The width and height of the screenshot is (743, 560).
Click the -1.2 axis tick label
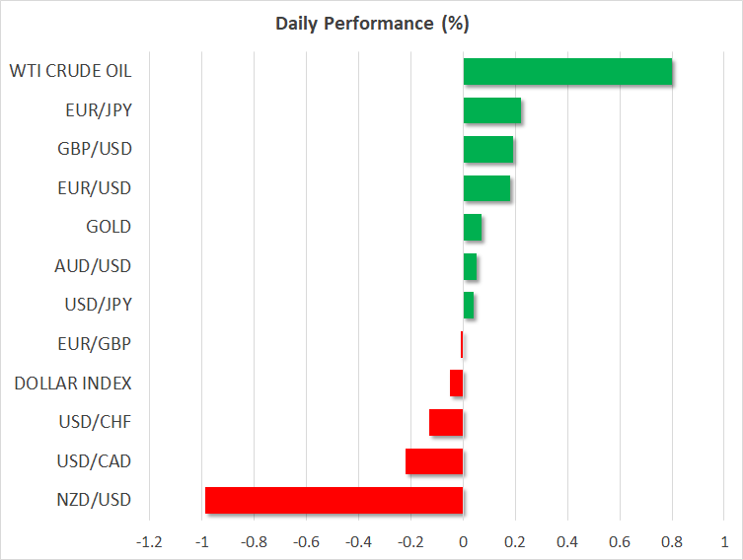[149, 542]
